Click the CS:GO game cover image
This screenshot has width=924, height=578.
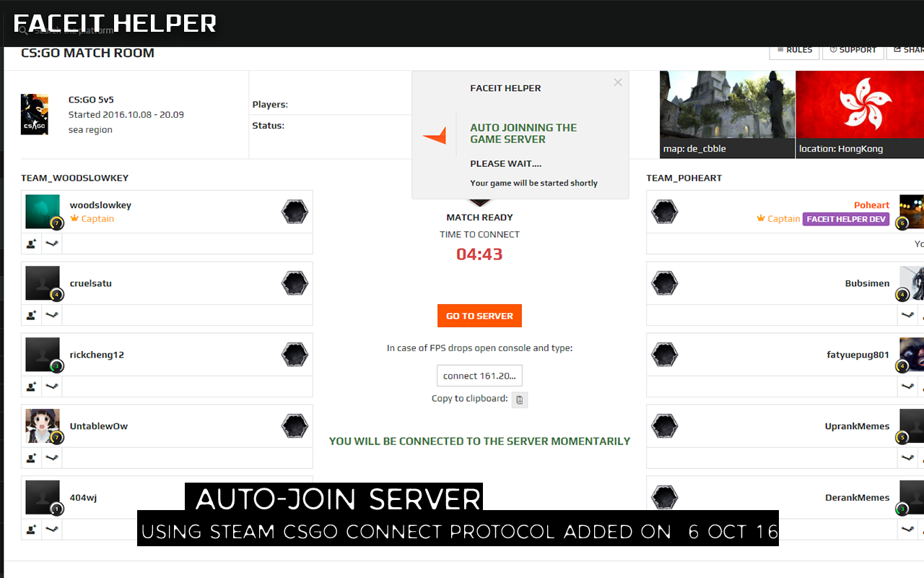tap(35, 114)
